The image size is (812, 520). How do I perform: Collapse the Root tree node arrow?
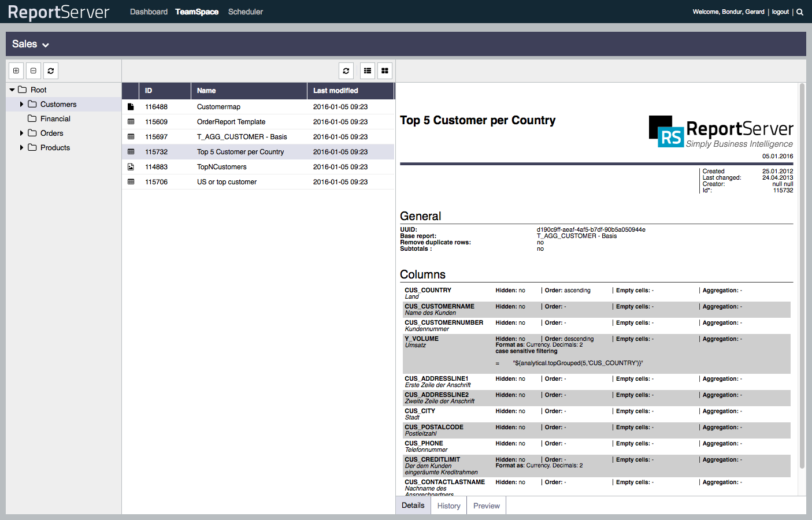pos(12,90)
